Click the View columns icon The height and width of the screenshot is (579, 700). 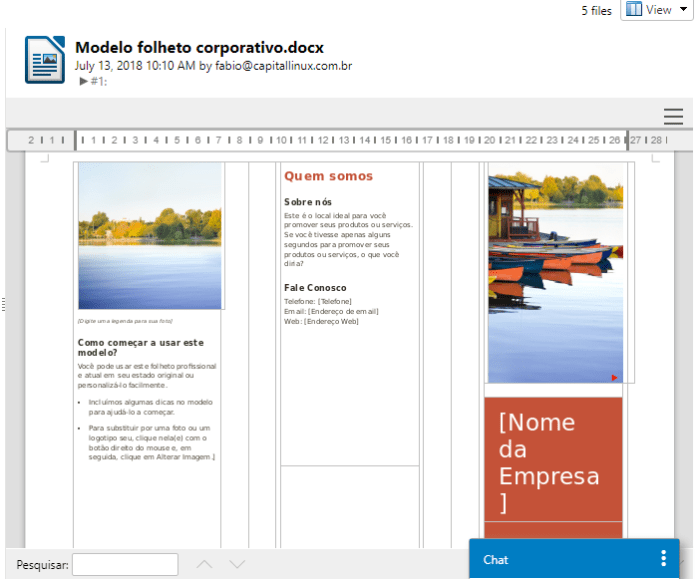[634, 10]
